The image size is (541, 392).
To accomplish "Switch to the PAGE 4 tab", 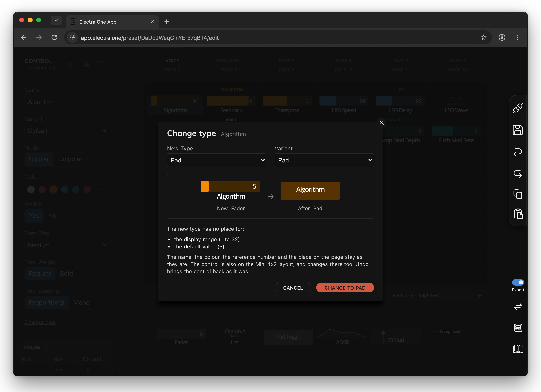I will 344,61.
